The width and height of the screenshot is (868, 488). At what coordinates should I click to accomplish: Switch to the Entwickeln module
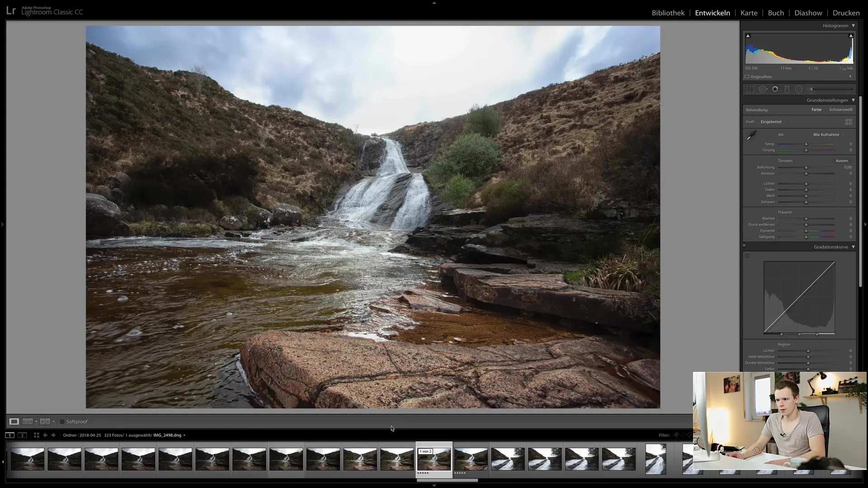pos(712,13)
